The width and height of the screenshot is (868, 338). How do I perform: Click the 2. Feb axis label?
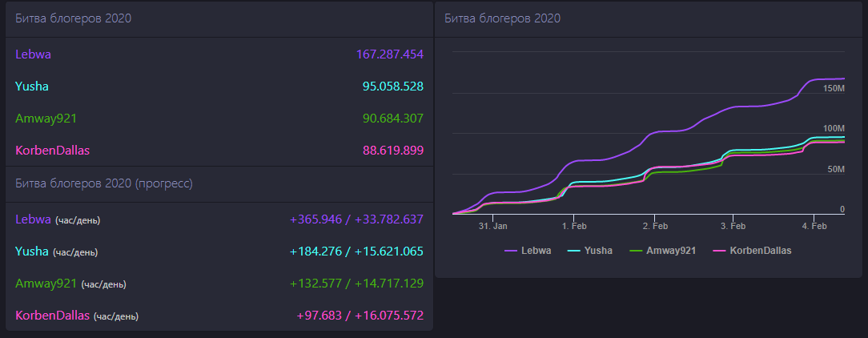(655, 226)
